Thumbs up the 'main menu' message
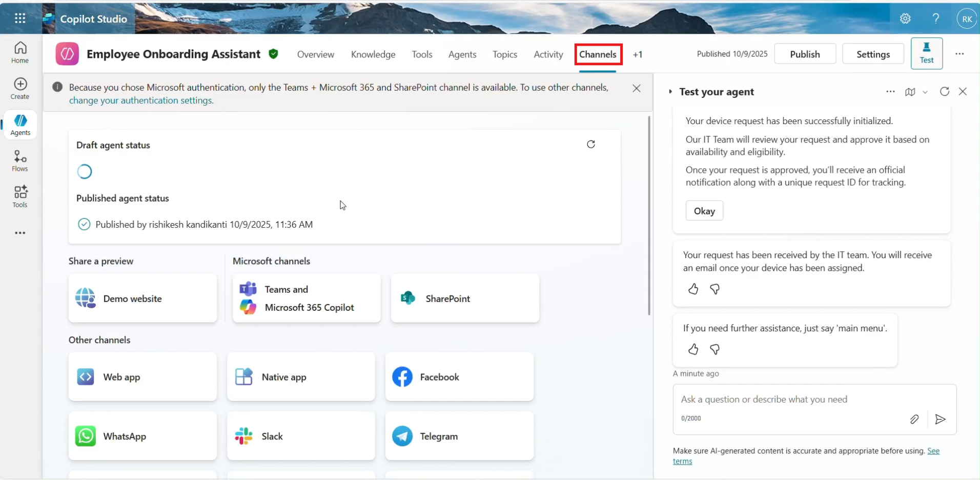 click(x=693, y=349)
